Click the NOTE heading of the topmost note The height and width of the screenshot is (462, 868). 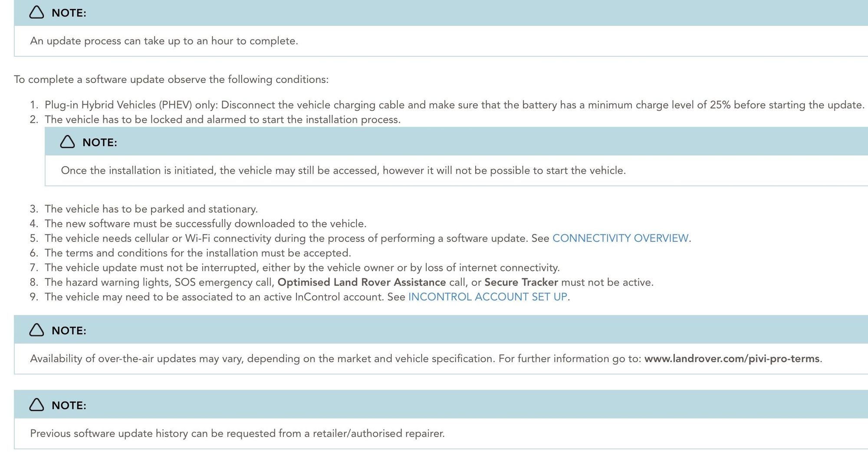[69, 13]
